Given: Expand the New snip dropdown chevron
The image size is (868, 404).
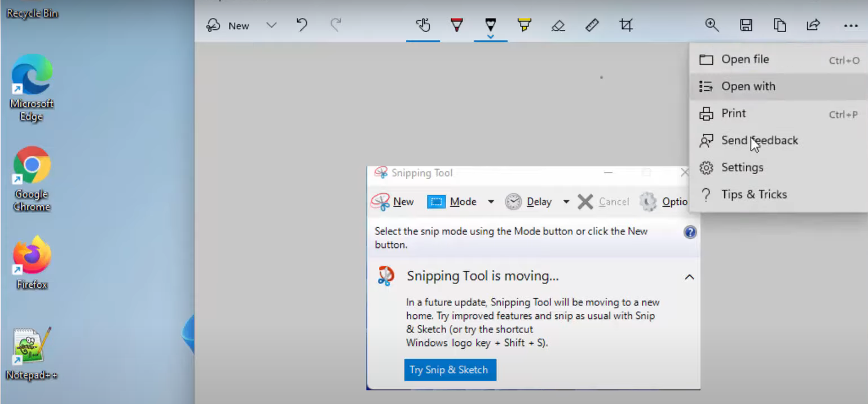Looking at the screenshot, I should (x=271, y=25).
